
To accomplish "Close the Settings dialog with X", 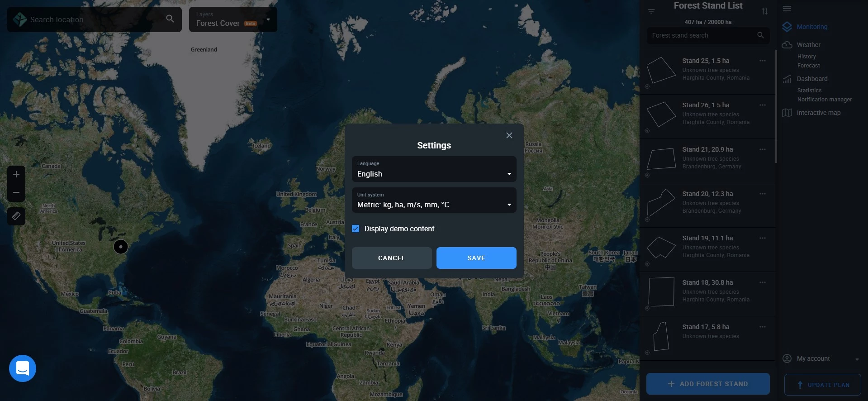I will [509, 135].
